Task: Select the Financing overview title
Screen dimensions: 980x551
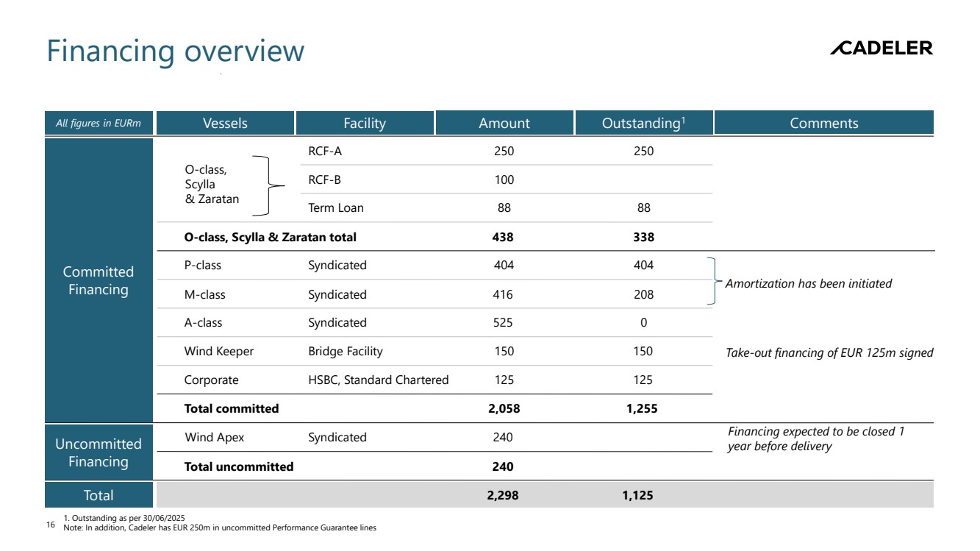Action: point(175,51)
